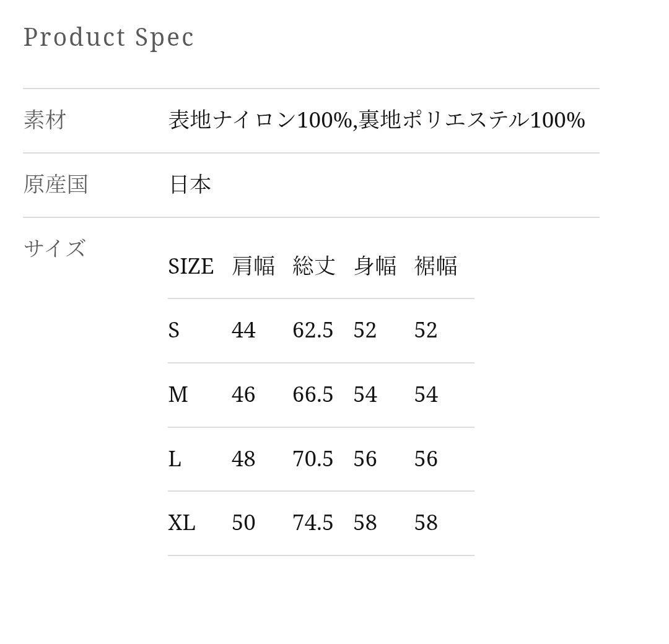
Task: Click the 74.5 total length value
Action: pyautogui.click(x=313, y=523)
